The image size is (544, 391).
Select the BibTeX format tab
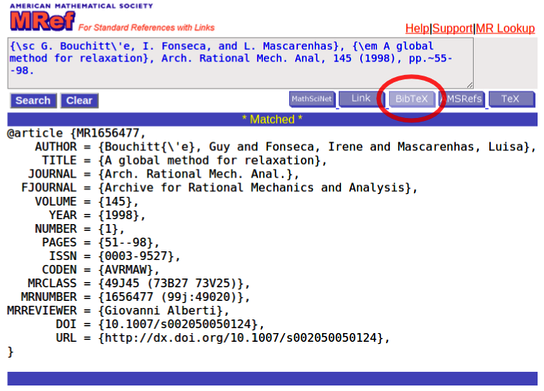point(411,99)
